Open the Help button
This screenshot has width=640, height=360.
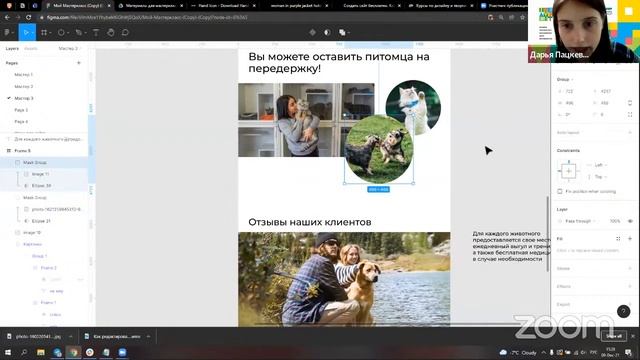(x=623, y=311)
